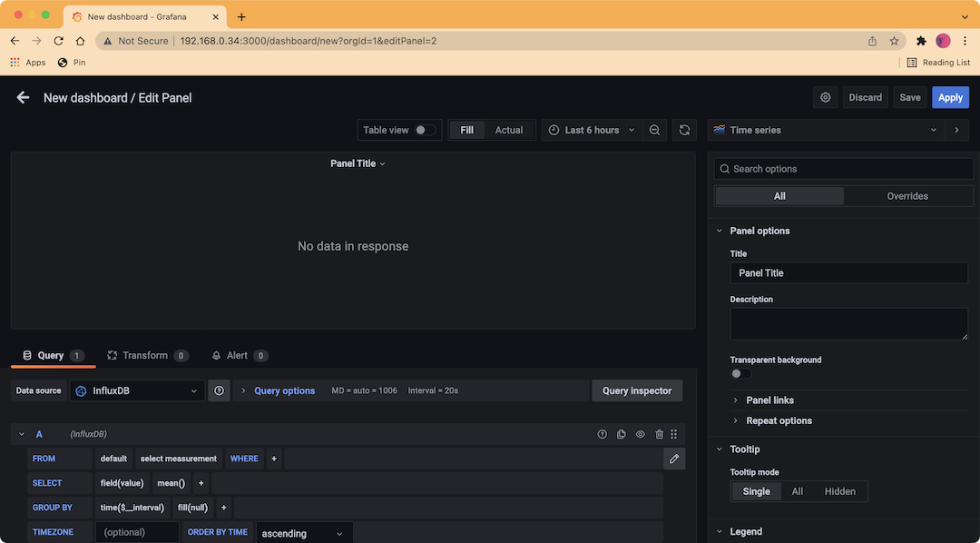Click the panel Title input field
The image size is (980, 543).
click(848, 272)
